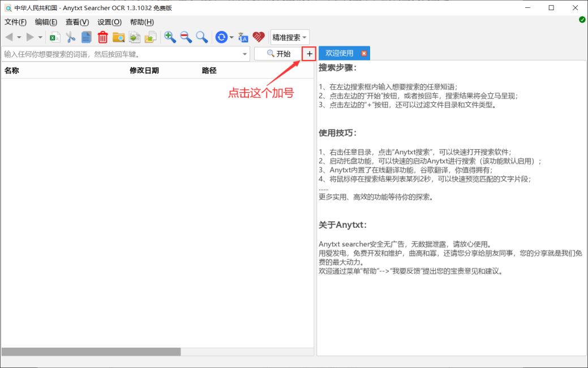Open the 编辑(E) menu
The image size is (588, 368).
coord(46,22)
